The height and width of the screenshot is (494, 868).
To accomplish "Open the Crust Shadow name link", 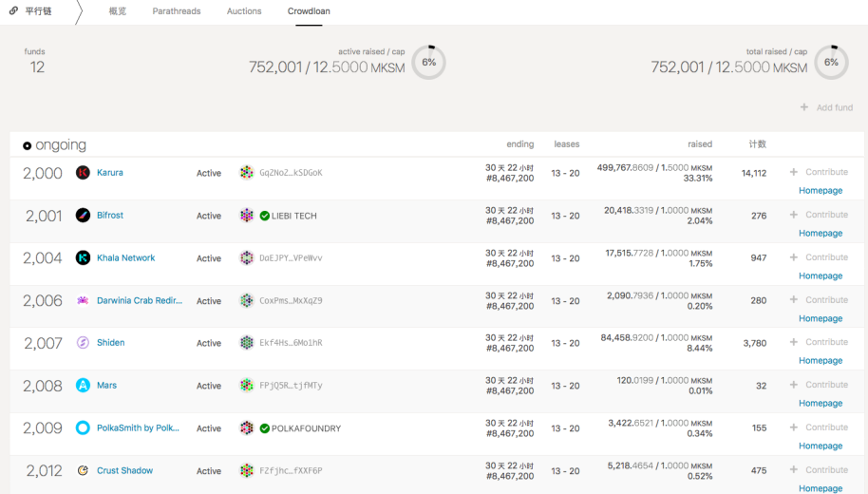I will pos(124,470).
